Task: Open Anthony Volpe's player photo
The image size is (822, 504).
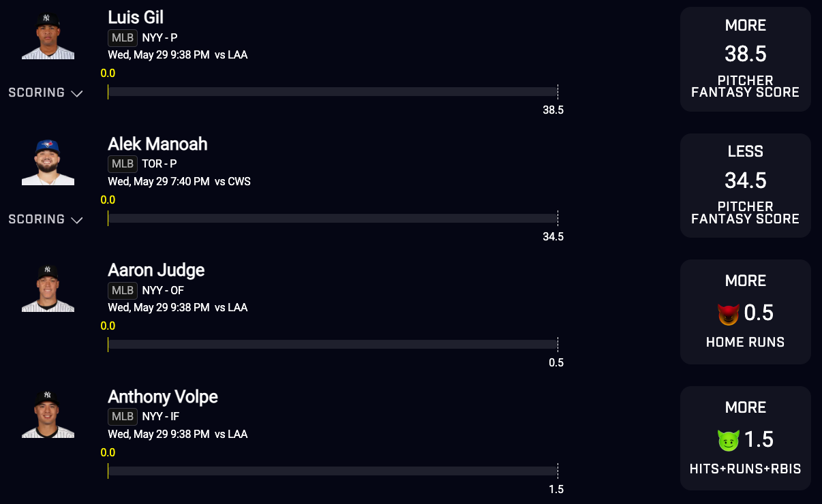Action: click(x=48, y=415)
